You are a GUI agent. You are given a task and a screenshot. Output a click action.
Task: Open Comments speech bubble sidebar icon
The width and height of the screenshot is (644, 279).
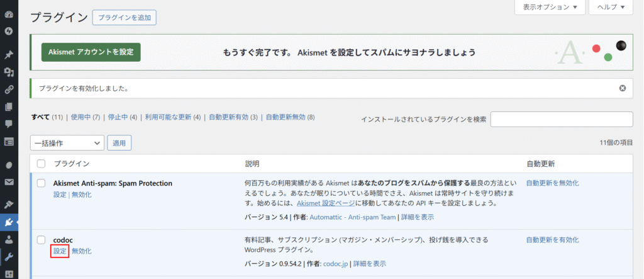9,124
